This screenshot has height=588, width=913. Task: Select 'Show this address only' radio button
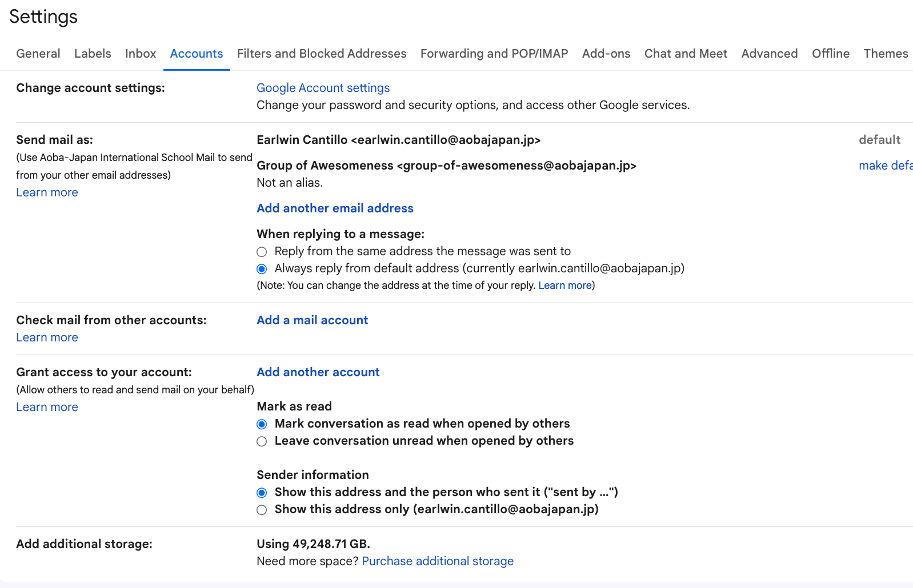262,510
